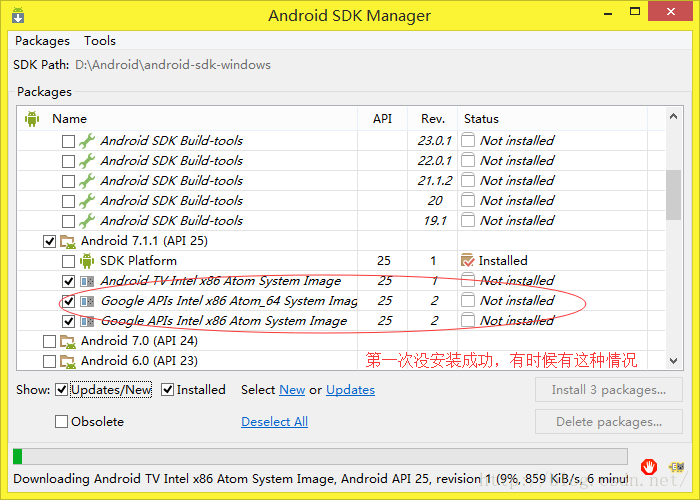The image size is (700, 500).
Task: Click Not installed icon for Build-tools 20
Action: coord(468,200)
